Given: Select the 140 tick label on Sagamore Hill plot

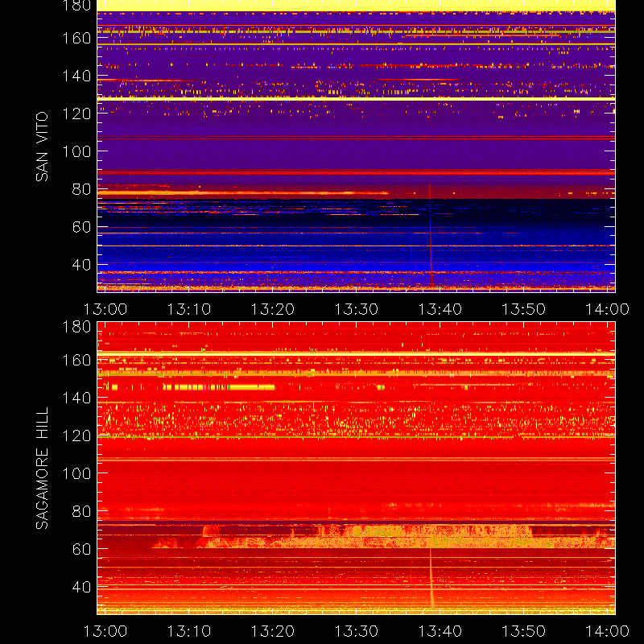Looking at the screenshot, I should [x=76, y=398].
